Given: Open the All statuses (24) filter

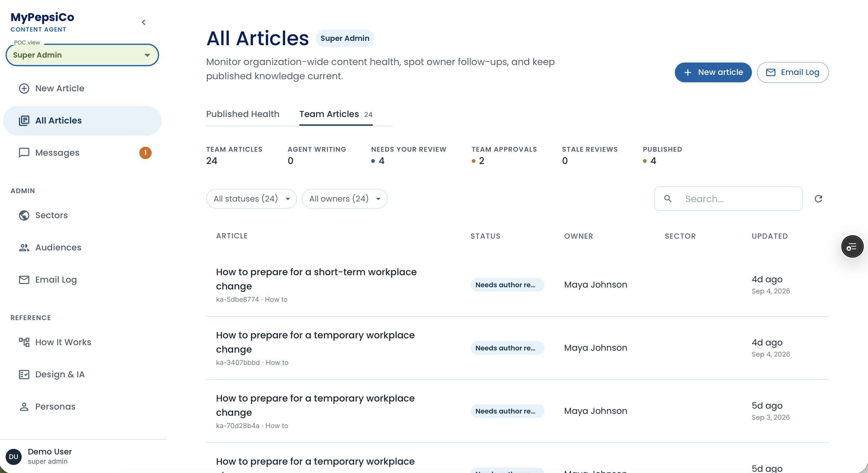Looking at the screenshot, I should tap(251, 199).
